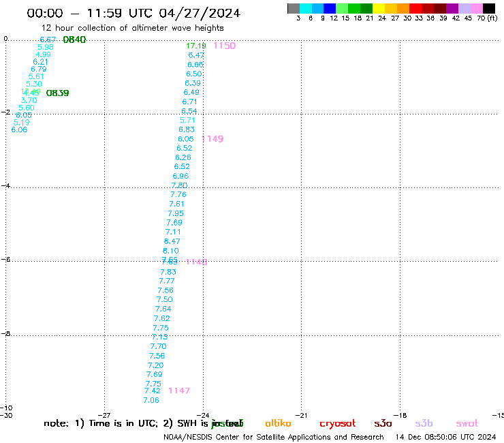Click wave height value 7.61
504x443 pixels.
click(x=177, y=204)
